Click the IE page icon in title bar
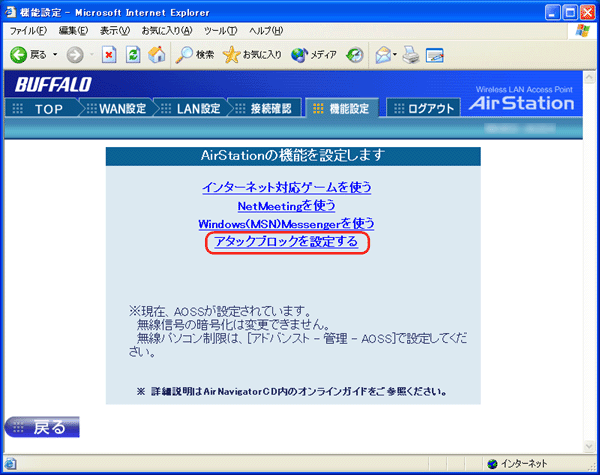Image resolution: width=600 pixels, height=475 pixels. point(11,13)
